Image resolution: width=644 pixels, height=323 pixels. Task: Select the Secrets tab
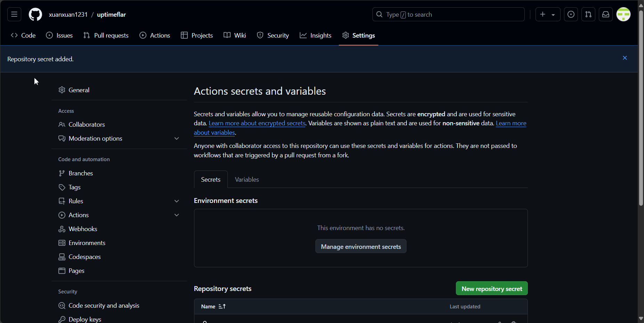pyautogui.click(x=211, y=179)
